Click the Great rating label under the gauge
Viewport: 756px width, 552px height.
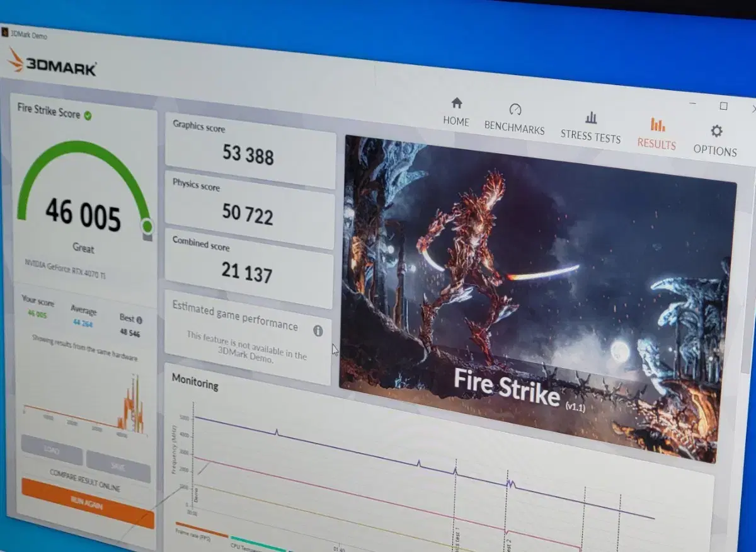[83, 248]
